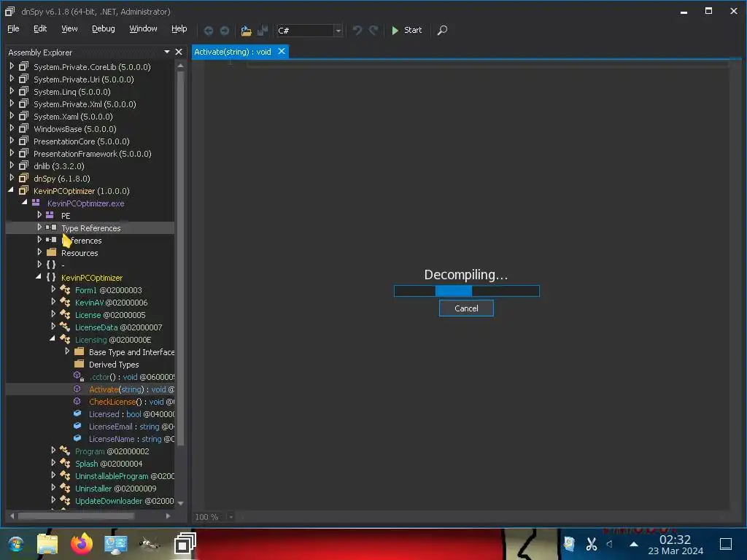Click the Resources folder icon

click(51, 252)
